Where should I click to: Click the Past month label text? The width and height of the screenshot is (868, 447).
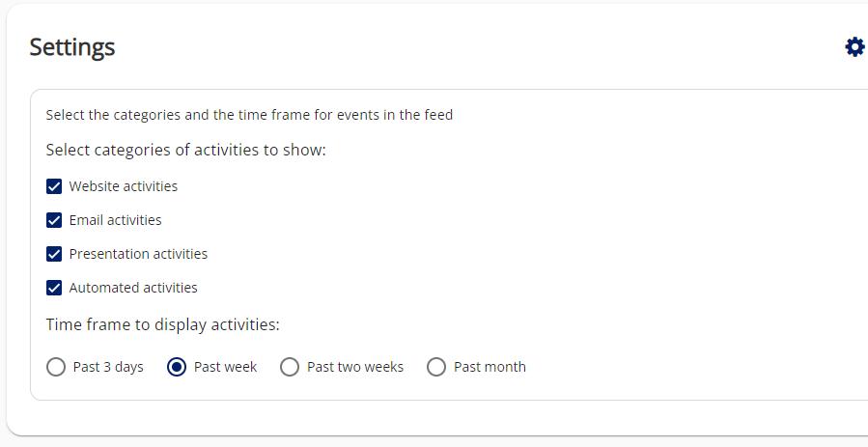point(490,367)
